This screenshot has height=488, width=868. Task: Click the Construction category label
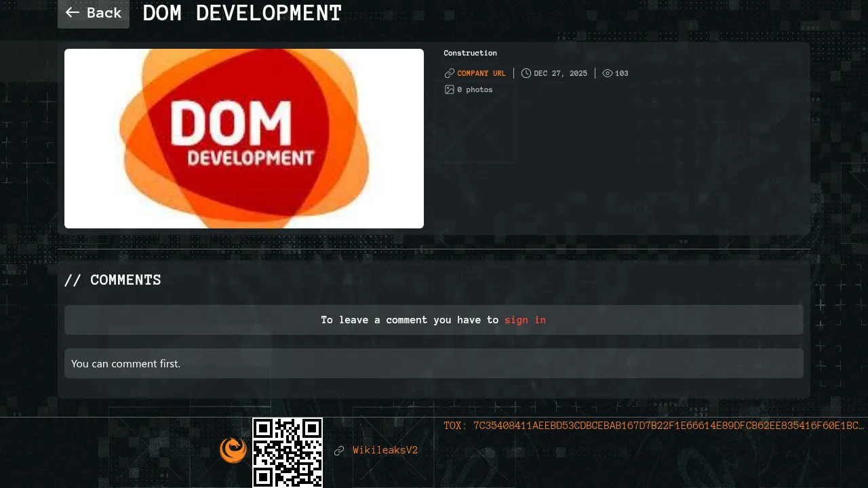tap(470, 53)
